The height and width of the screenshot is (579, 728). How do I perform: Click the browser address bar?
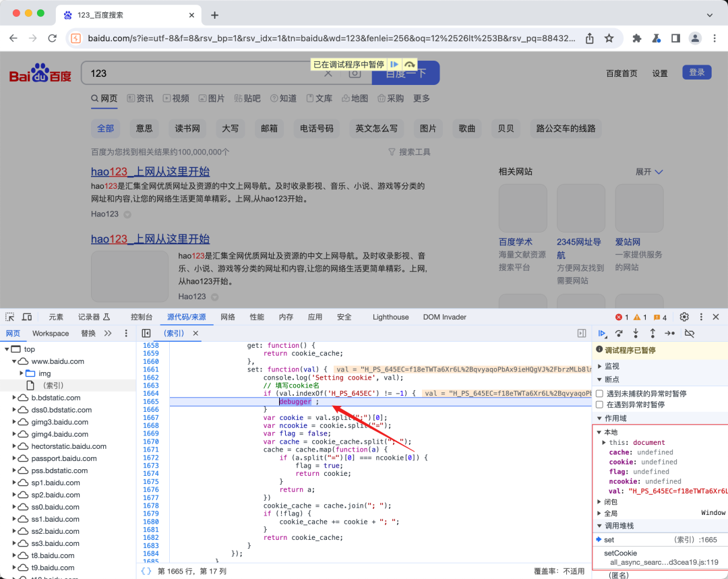[x=332, y=38]
